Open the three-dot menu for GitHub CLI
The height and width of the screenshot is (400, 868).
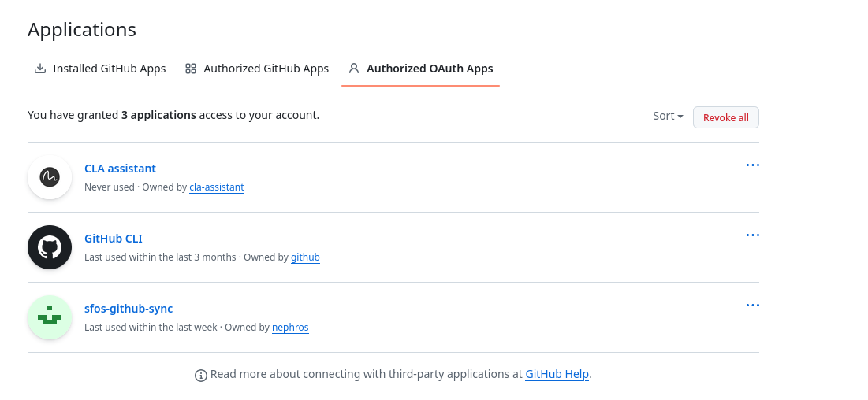752,235
